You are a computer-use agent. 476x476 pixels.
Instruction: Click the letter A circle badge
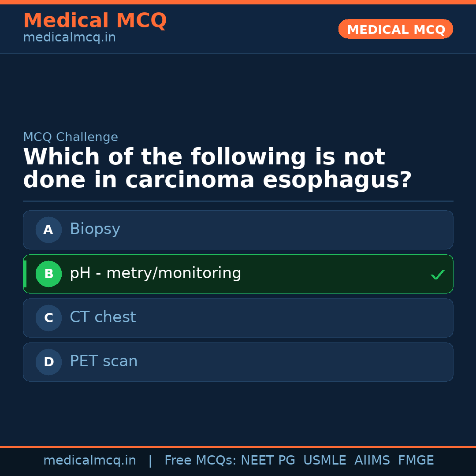pyautogui.click(x=48, y=230)
